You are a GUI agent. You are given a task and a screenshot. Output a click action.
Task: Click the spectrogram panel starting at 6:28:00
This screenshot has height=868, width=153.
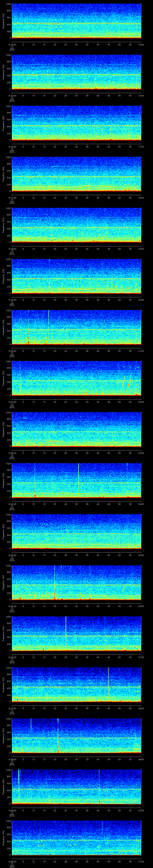pyautogui.click(x=76, y=736)
